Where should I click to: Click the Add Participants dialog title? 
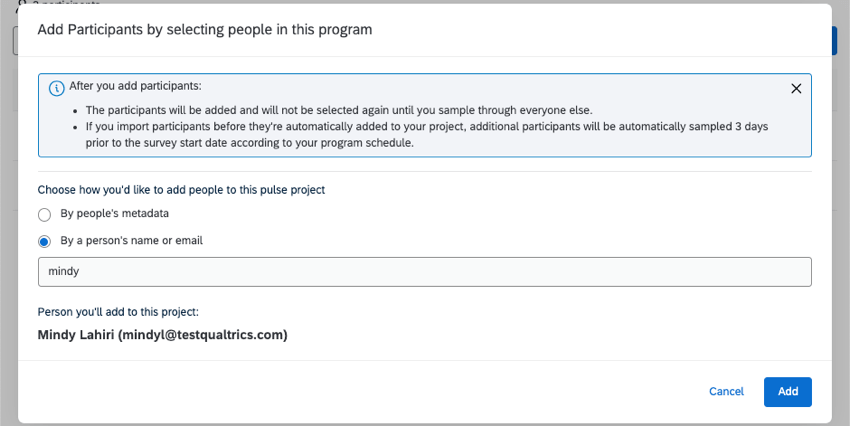pyautogui.click(x=204, y=30)
